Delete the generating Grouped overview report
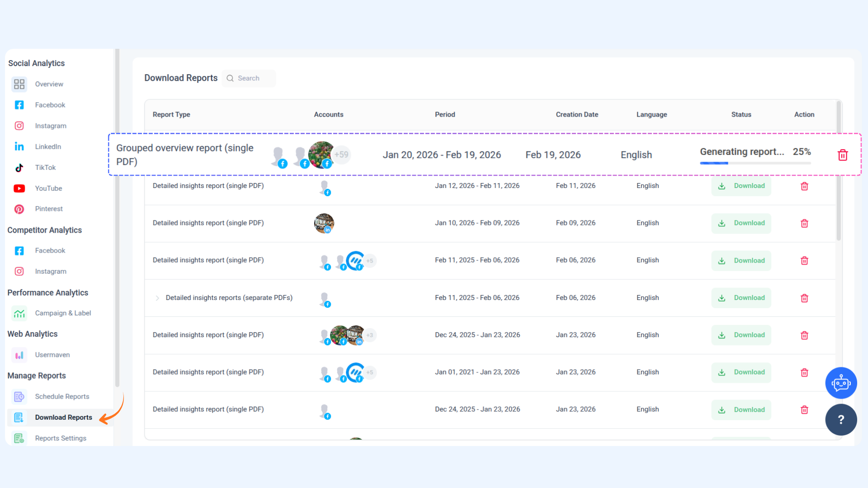 pyautogui.click(x=843, y=155)
